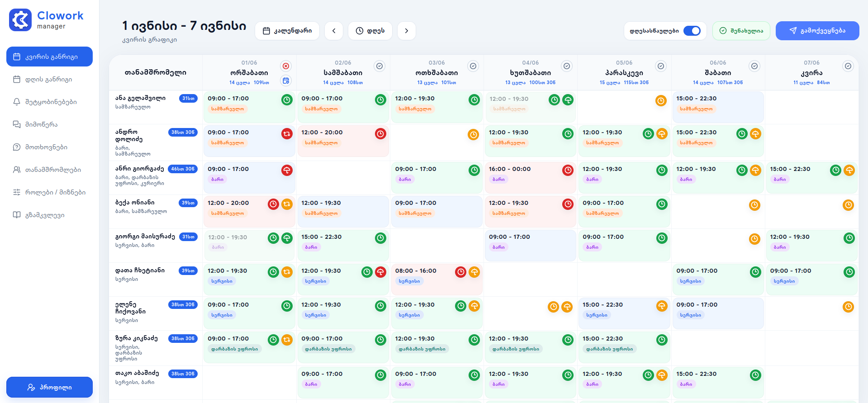The height and width of the screenshot is (403, 868).
Task: Open გიორგი მაისურაძე 09:00 - 17:00 shift on 04/06
Action: 530,245
